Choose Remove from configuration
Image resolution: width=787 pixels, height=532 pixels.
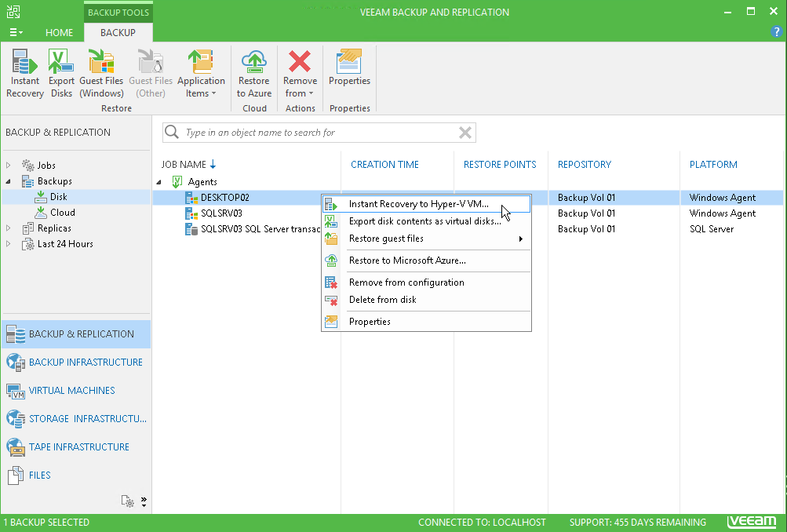click(x=426, y=282)
